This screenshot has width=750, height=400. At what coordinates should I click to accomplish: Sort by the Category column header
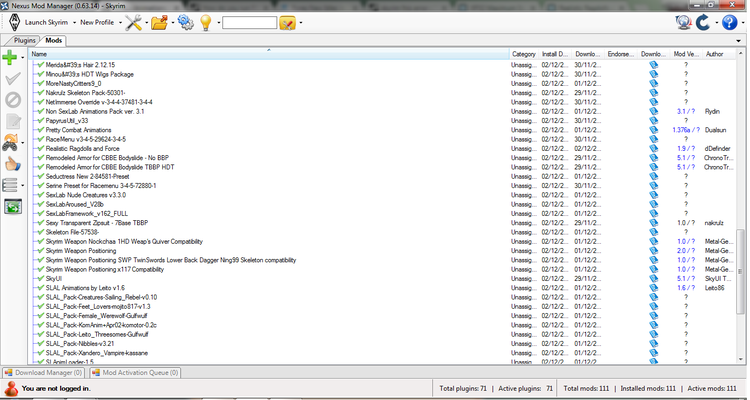524,54
